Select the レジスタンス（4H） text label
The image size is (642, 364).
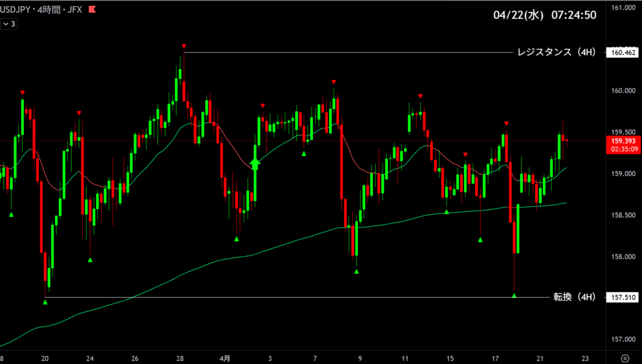pyautogui.click(x=554, y=53)
